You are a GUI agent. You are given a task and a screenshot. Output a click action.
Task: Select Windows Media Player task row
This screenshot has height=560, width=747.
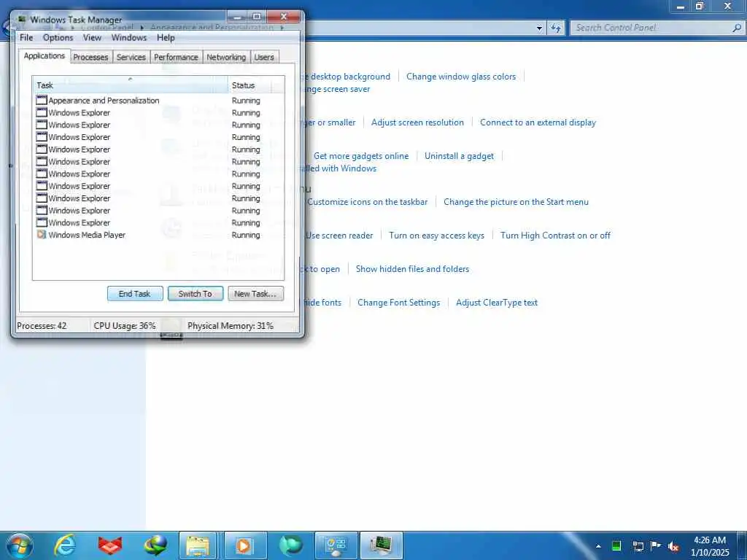[158, 235]
